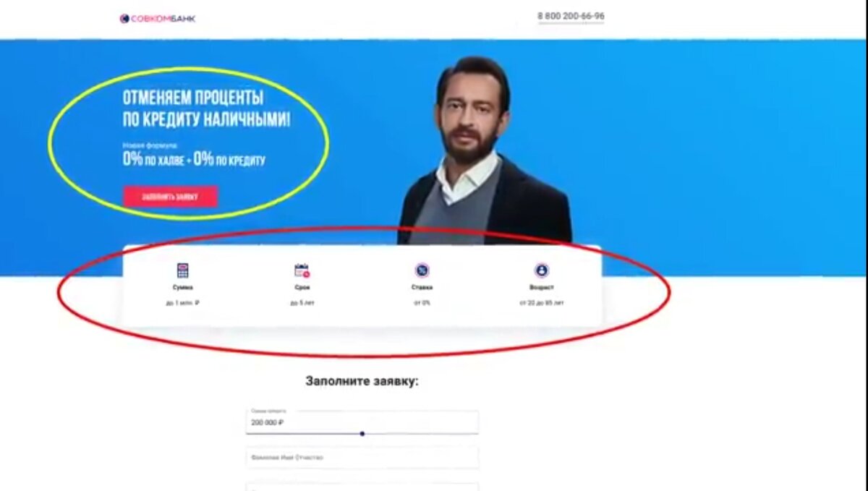Click the Возраст label text
This screenshot has width=868, height=491.
click(541, 288)
